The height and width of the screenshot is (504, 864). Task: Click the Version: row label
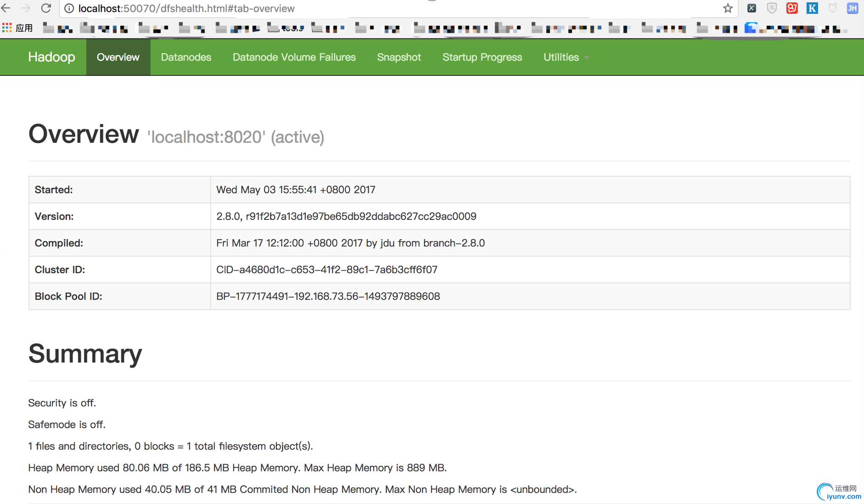pyautogui.click(x=54, y=216)
